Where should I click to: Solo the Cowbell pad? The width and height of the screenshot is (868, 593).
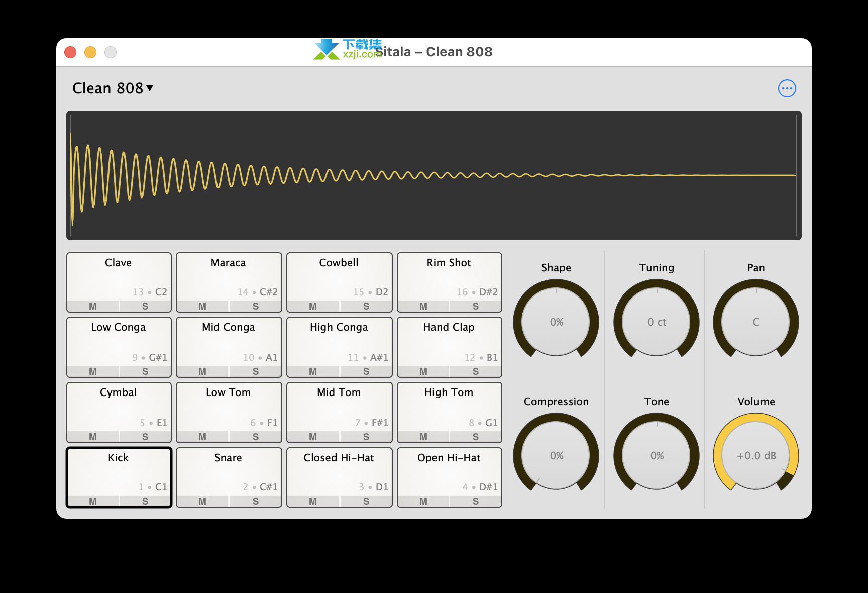point(366,306)
